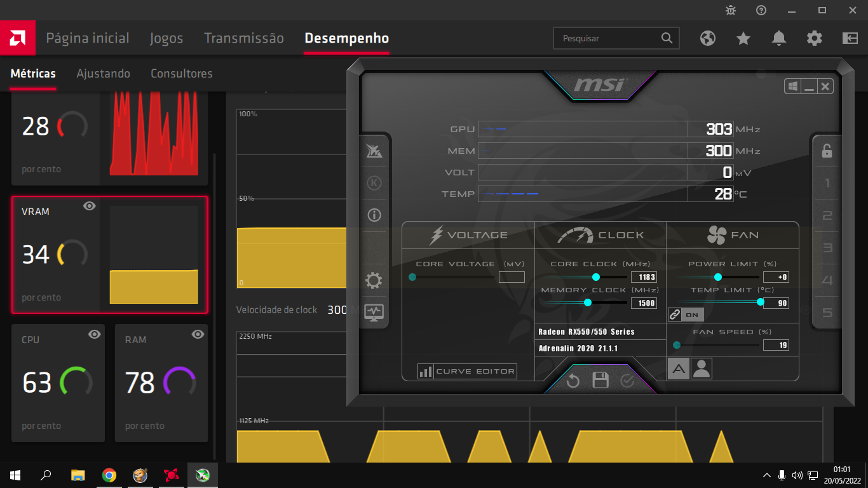868x488 pixels.
Task: Open the Windows Start menu
Action: pyautogui.click(x=15, y=475)
